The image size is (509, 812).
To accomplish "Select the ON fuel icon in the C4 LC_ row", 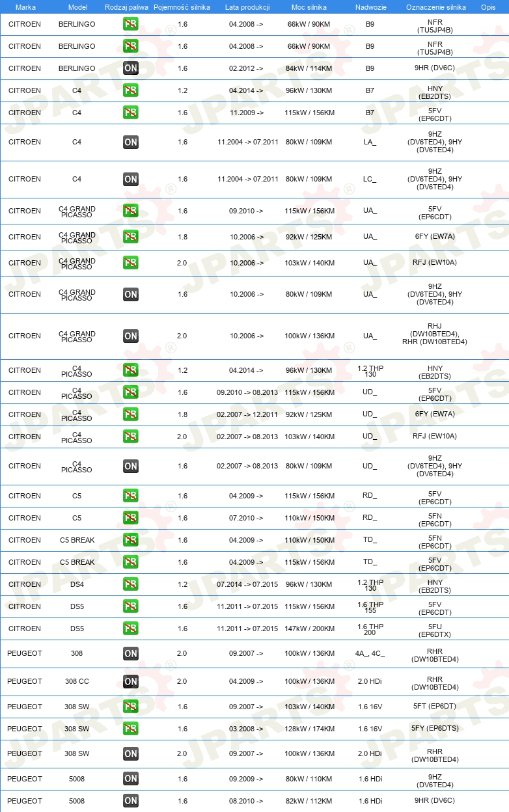I will [x=130, y=179].
